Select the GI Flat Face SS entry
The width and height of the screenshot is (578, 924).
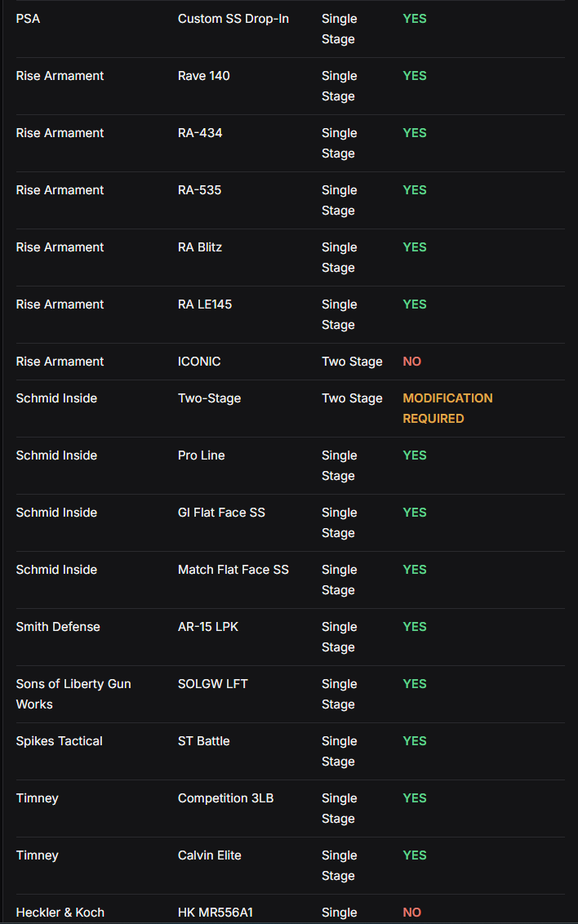click(x=221, y=513)
